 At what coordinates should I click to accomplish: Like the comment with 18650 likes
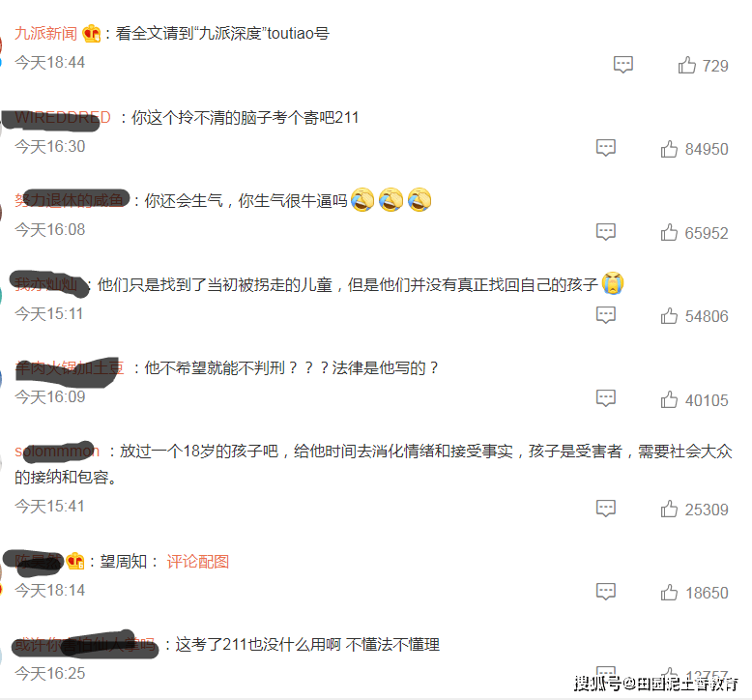(669, 592)
